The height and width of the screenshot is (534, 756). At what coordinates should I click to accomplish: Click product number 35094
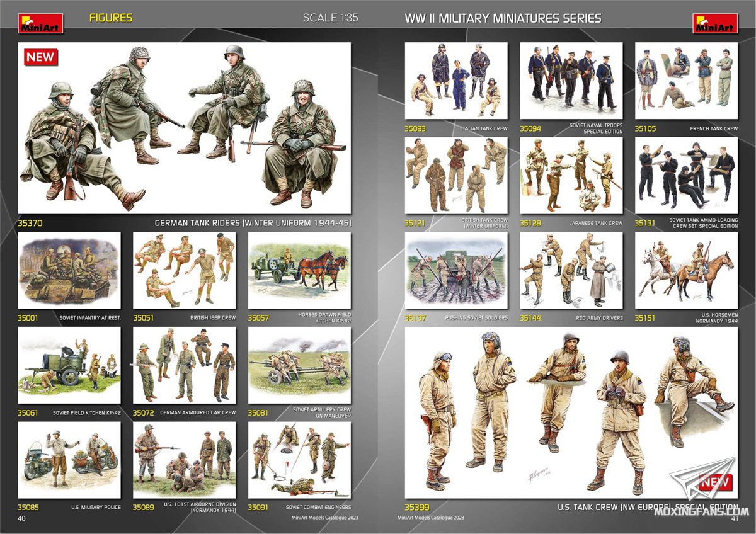pos(530,128)
